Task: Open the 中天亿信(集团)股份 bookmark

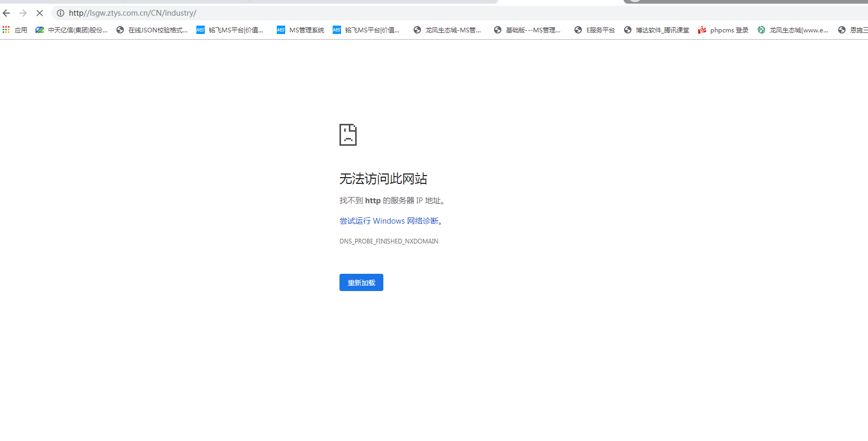Action: (72, 30)
